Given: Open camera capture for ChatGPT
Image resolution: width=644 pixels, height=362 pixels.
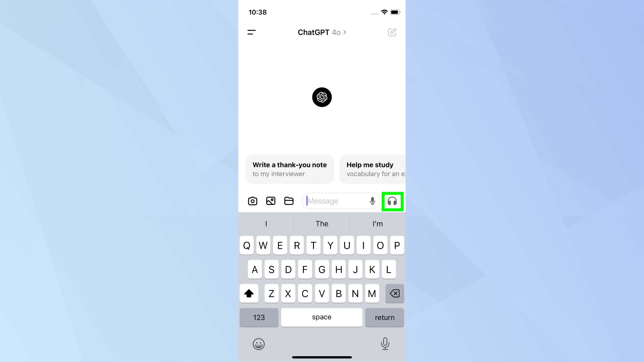Looking at the screenshot, I should 252,201.
